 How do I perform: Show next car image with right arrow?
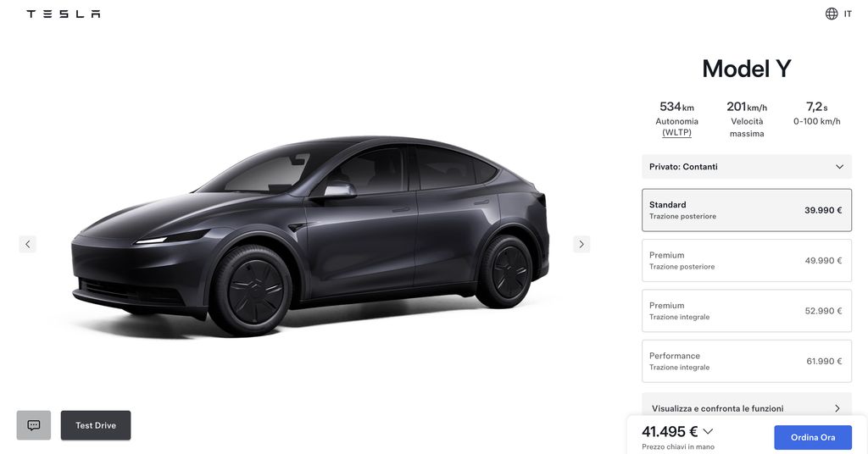pyautogui.click(x=581, y=244)
